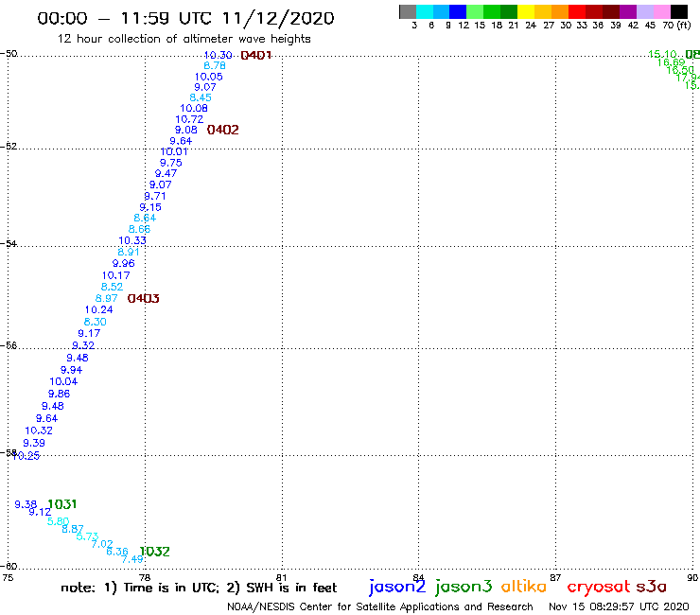The image size is (700, 615).
Task: Select the 9.75 wave height reading
Action: pyautogui.click(x=171, y=163)
